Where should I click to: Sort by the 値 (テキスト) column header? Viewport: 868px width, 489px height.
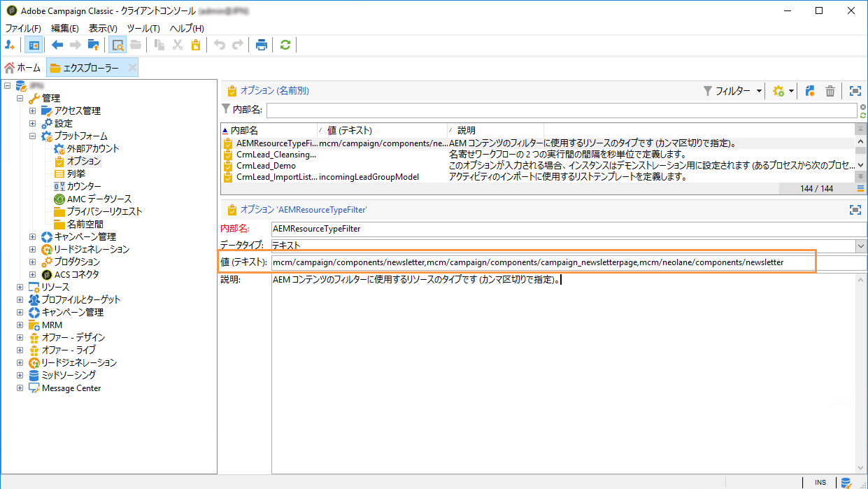coord(382,130)
